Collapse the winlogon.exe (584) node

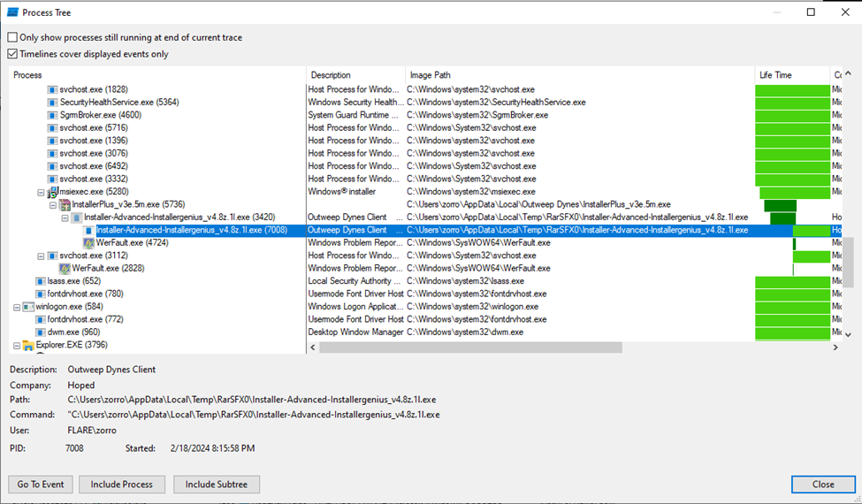pos(16,307)
